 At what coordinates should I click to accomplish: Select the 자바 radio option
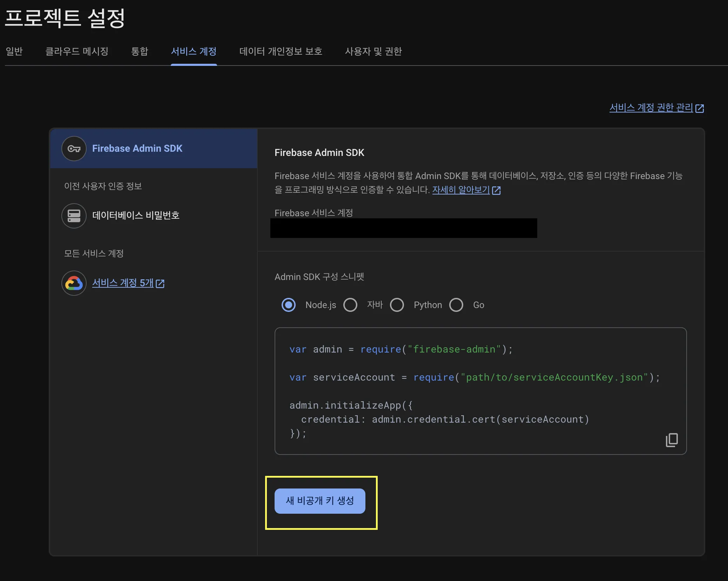pyautogui.click(x=350, y=305)
